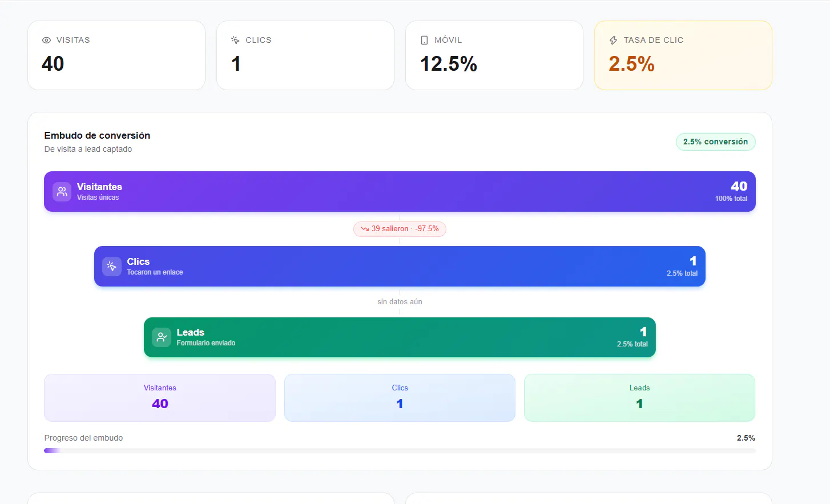Screen dimensions: 830x504
Task: Click the phone icon beside MÓVIL
Action: click(x=424, y=41)
